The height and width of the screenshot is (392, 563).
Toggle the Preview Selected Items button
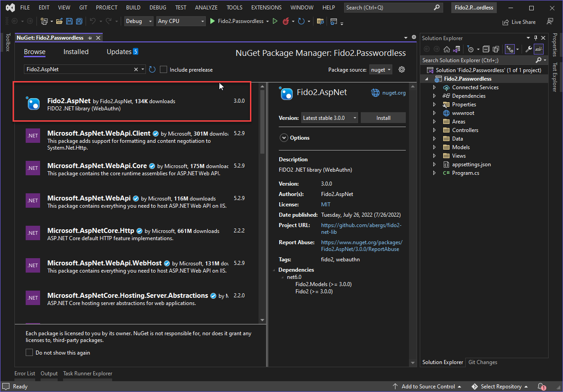[539, 49]
